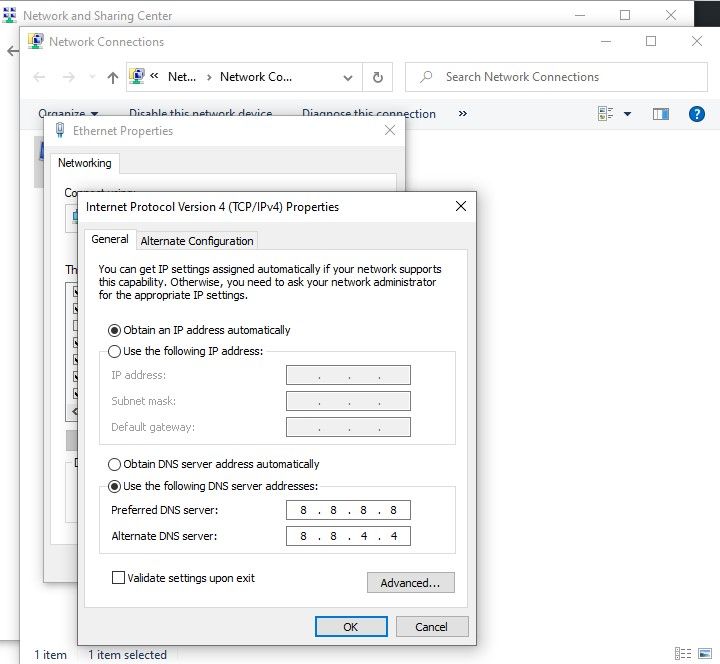Open the Networking tab in Ethernet Properties
Viewport: 720px width, 664px height.
85,163
